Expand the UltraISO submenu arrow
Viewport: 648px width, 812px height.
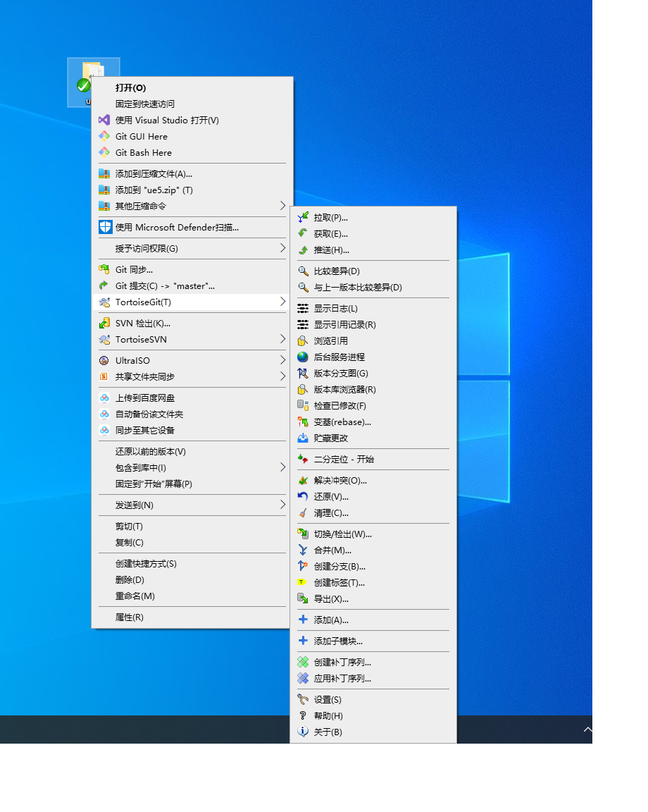(x=282, y=360)
